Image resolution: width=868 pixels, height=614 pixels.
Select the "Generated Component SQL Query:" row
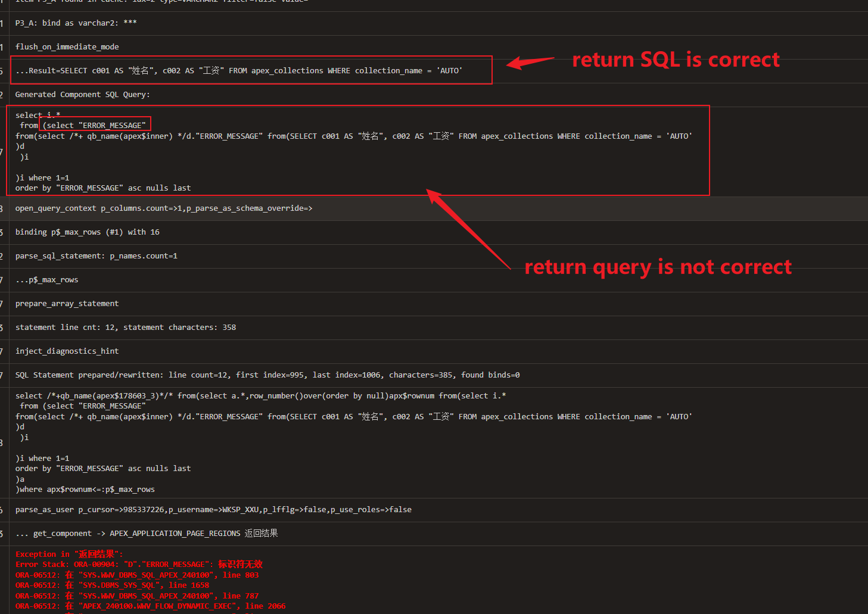[x=82, y=95]
